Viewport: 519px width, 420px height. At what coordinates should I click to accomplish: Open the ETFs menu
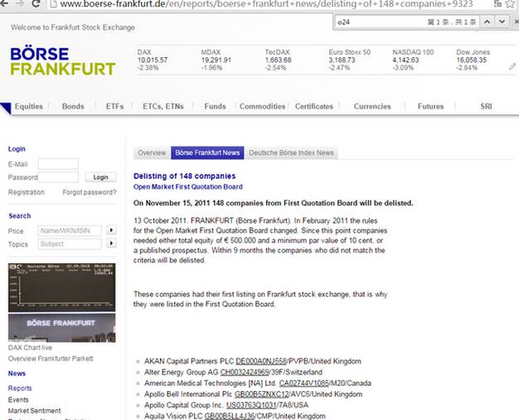pos(114,107)
